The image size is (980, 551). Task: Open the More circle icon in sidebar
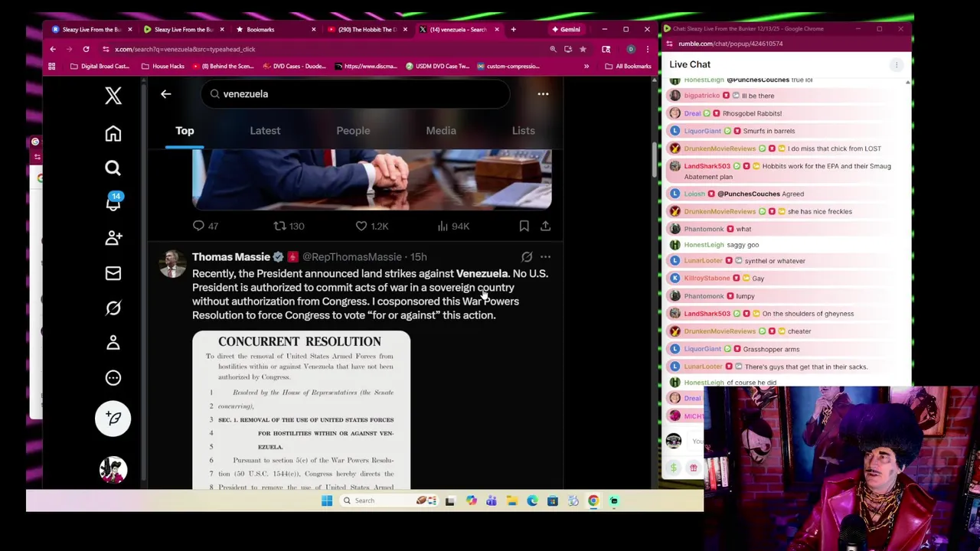pos(113,377)
